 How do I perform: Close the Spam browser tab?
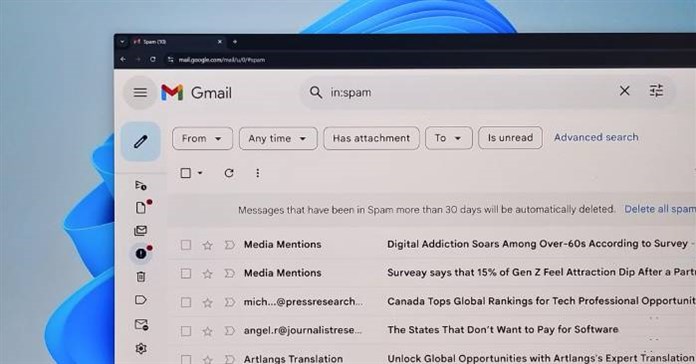click(220, 42)
